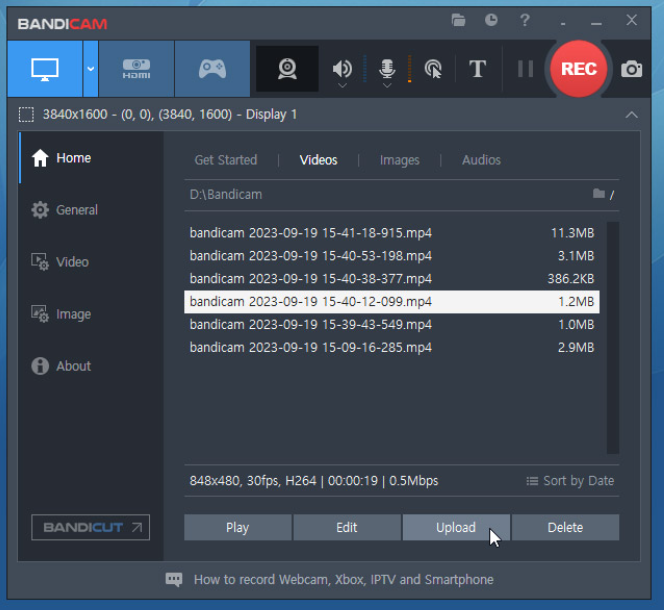Click the BANDICAM logo
Screen dimensions: 664x610
coord(62,24)
